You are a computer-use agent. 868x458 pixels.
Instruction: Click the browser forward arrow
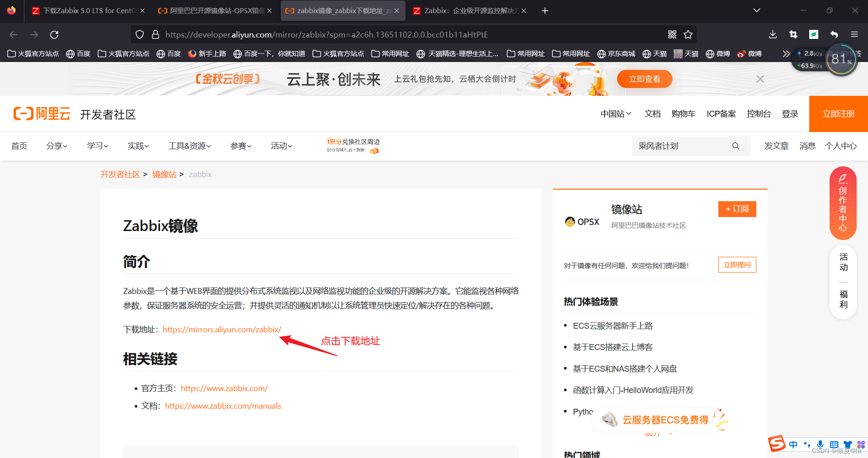(x=34, y=35)
